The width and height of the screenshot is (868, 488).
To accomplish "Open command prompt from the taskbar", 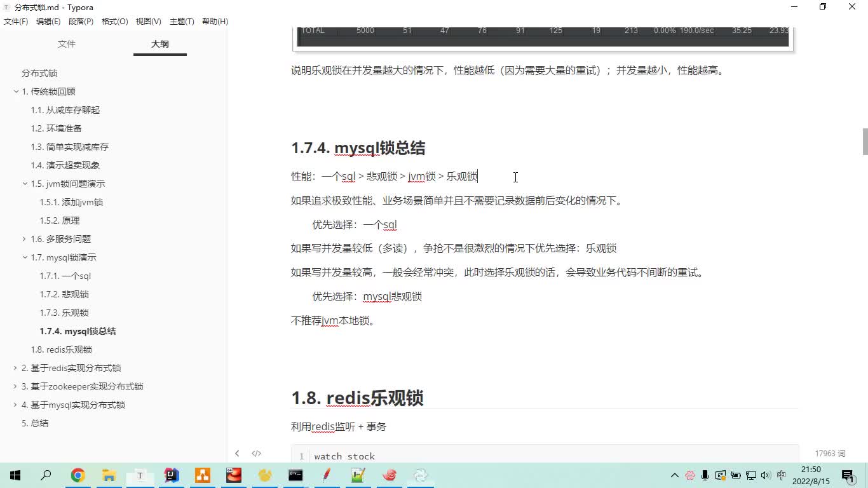I will [x=295, y=475].
